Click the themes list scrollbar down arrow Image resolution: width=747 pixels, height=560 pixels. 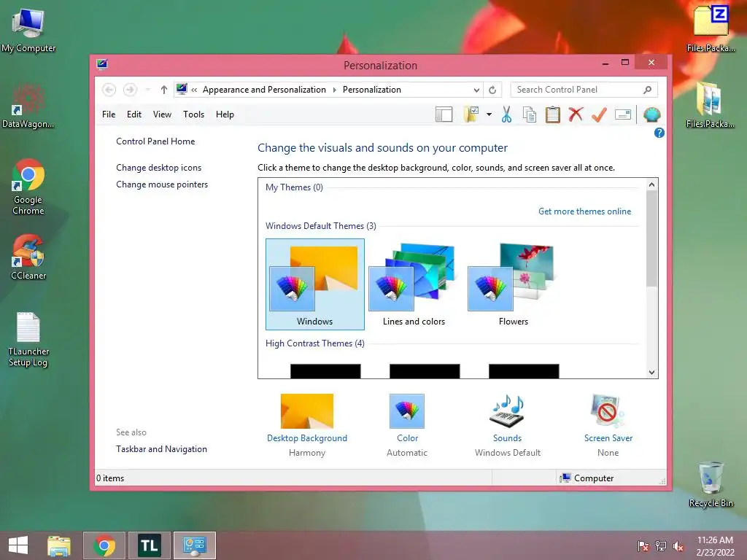[x=651, y=373]
